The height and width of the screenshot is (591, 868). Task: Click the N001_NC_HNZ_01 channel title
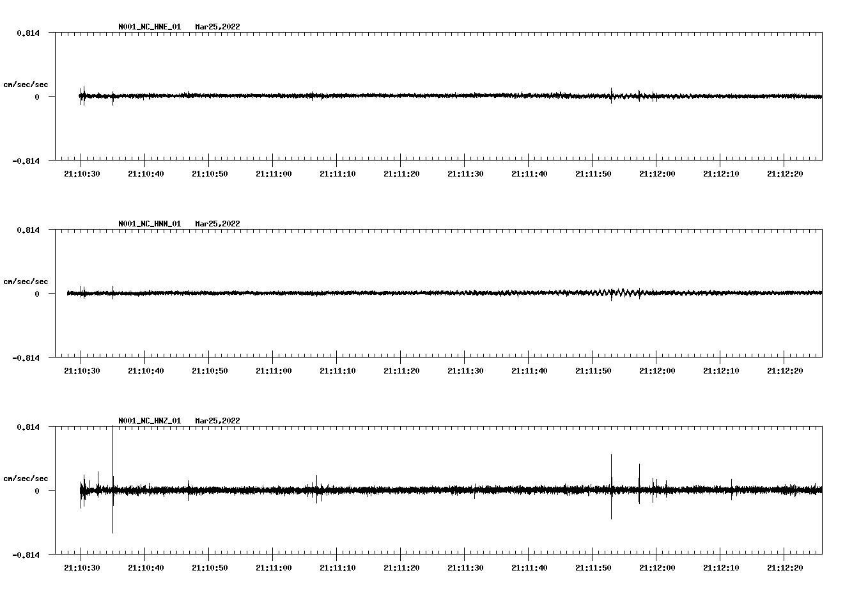(150, 421)
